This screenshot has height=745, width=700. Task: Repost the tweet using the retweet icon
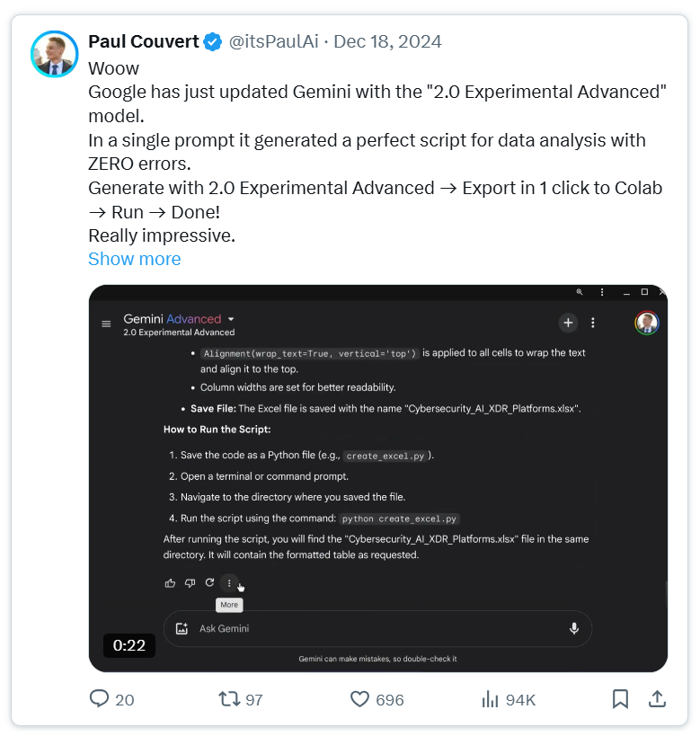point(229,699)
